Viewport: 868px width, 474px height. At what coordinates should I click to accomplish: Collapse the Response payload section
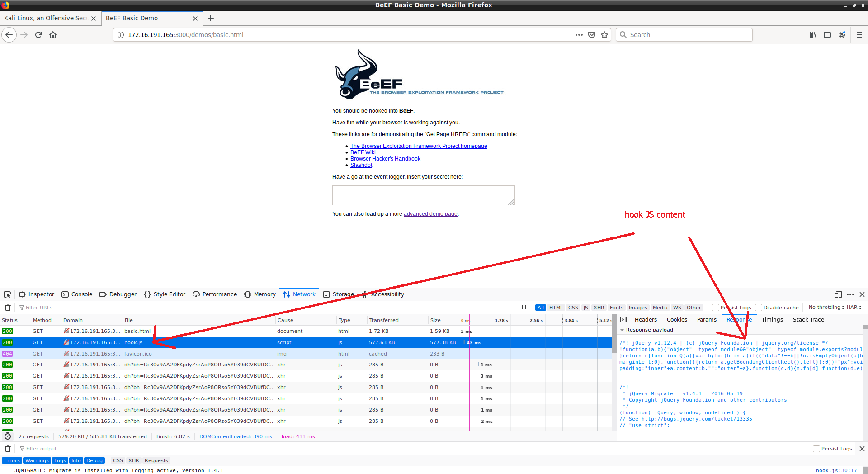coord(622,330)
